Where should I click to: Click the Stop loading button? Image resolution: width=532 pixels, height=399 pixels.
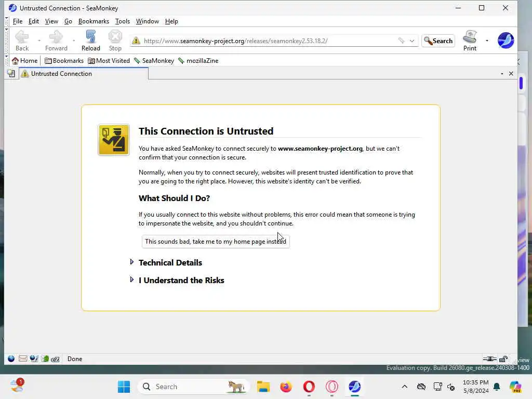coord(115,41)
